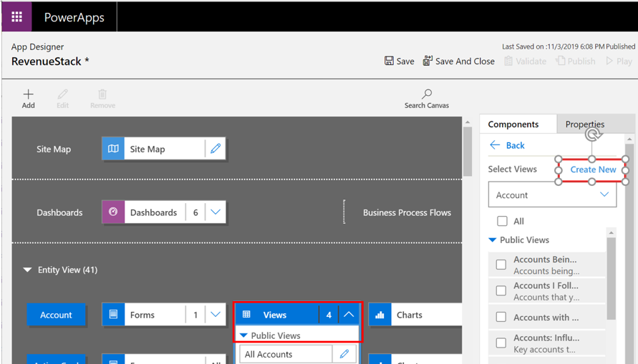The width and height of the screenshot is (638, 364).
Task: Click the Back link text
Action: (x=515, y=145)
